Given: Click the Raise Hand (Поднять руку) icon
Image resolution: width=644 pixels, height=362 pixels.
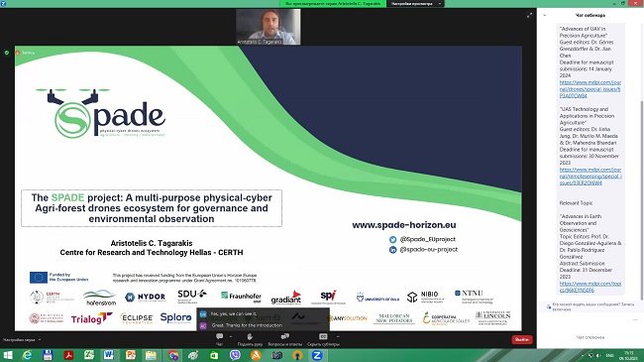Looking at the screenshot, I should tap(250, 336).
